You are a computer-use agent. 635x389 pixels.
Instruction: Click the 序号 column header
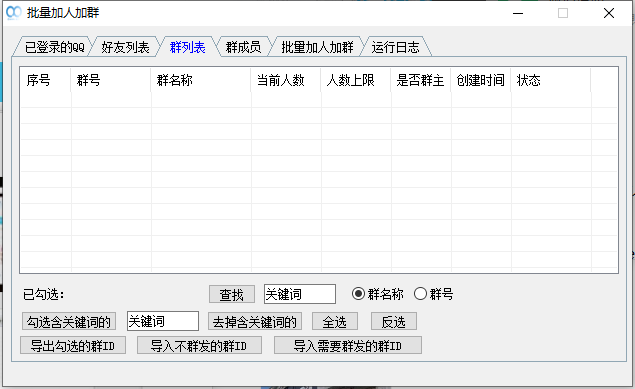point(45,80)
